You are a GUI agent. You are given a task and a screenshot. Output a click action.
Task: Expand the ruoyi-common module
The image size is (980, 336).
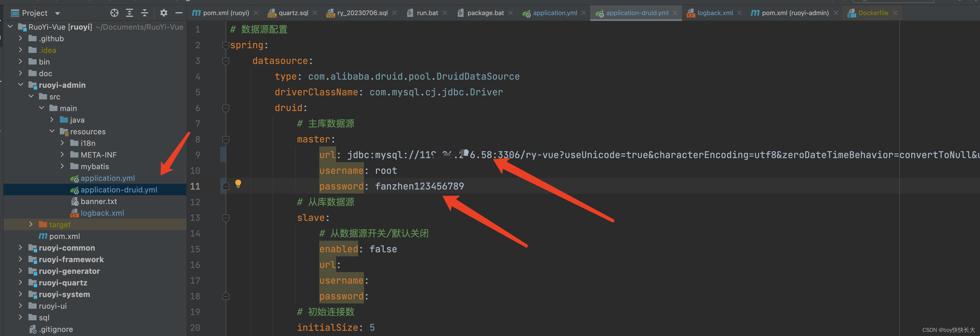pyautogui.click(x=21, y=248)
